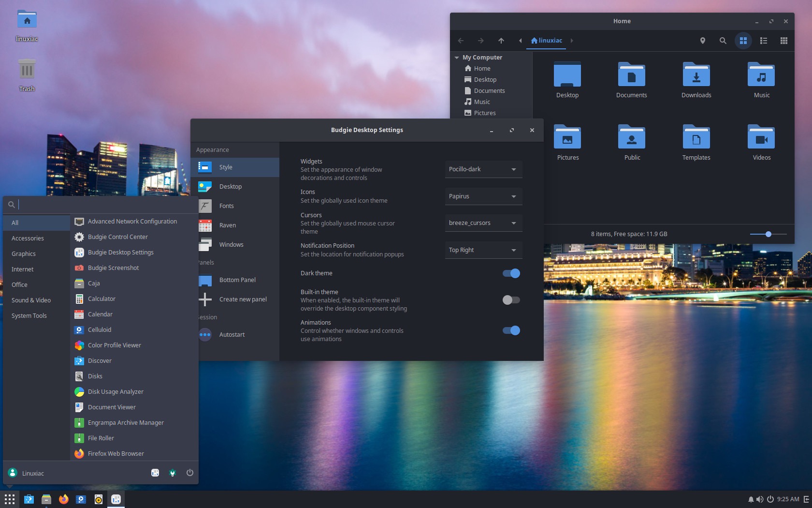Open the Icons theme dropdown showing Papirus
The height and width of the screenshot is (508, 812).
(x=483, y=196)
